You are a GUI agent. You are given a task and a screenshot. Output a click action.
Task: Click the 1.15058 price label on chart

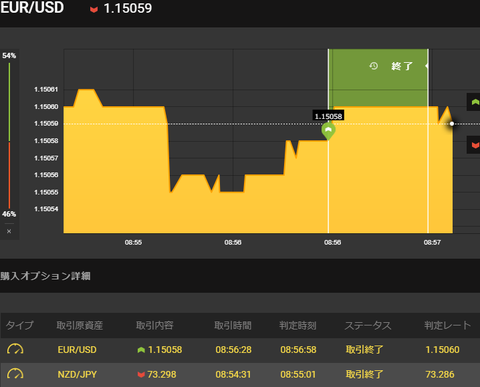tap(328, 116)
